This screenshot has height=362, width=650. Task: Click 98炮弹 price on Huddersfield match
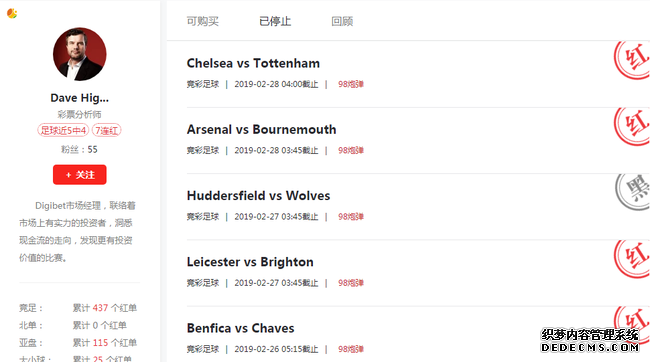click(x=351, y=217)
